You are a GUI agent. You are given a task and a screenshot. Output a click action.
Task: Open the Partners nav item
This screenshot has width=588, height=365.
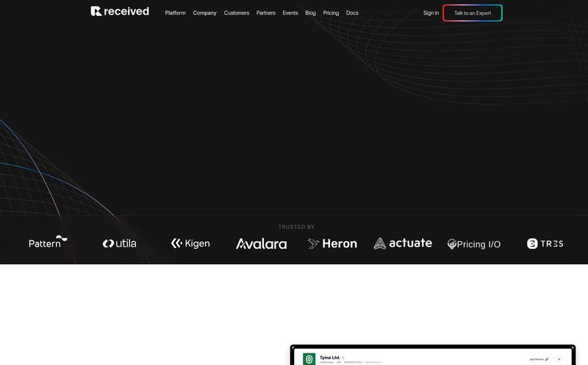tap(266, 13)
